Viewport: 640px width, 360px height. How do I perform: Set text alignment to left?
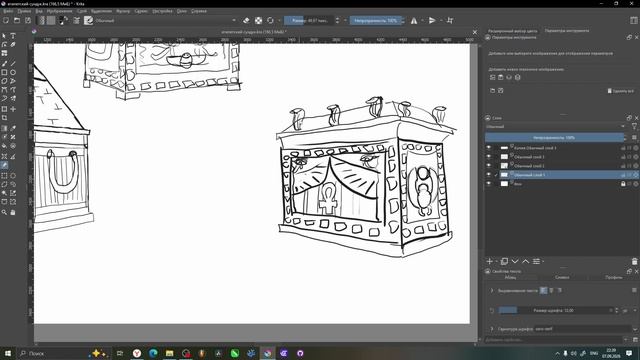pyautogui.click(x=543, y=290)
